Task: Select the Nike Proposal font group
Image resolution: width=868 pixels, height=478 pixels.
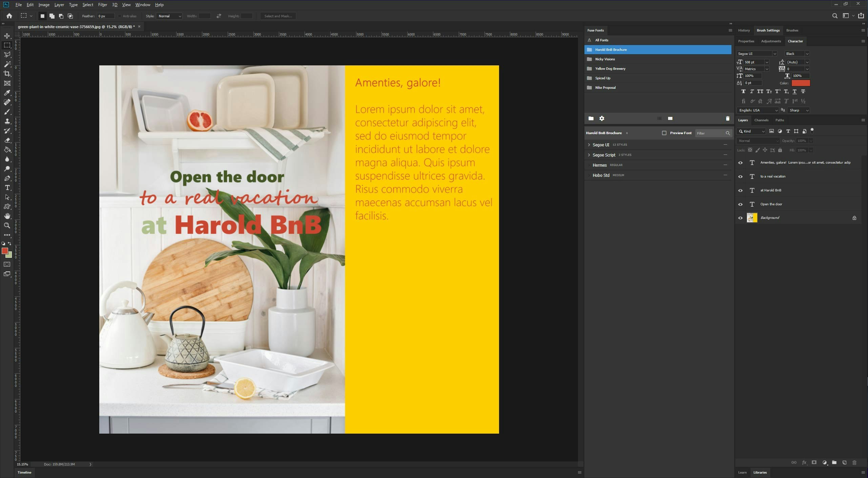Action: (606, 87)
